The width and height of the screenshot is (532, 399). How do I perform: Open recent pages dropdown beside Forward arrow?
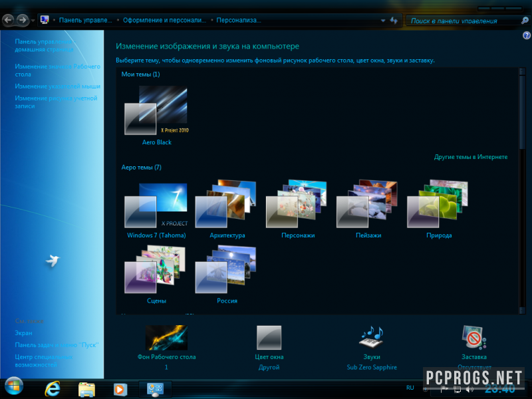click(x=33, y=21)
